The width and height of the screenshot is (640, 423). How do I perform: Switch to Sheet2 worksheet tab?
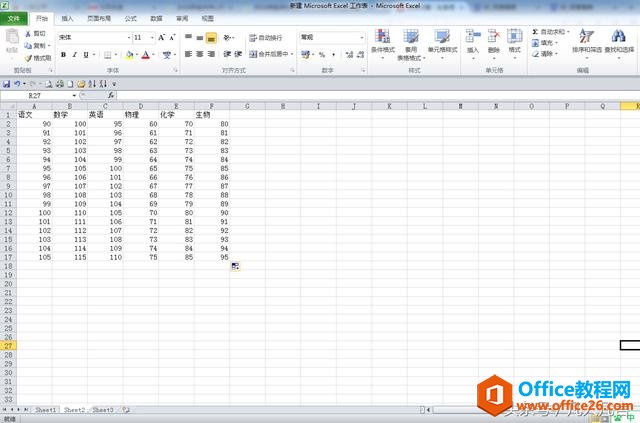pos(74,410)
